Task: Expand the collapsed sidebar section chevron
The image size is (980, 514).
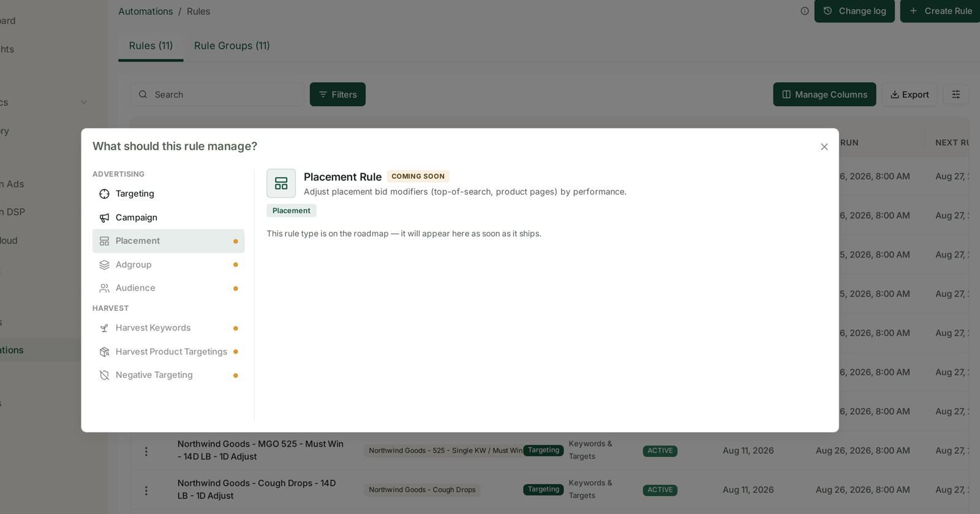Action: (x=84, y=102)
